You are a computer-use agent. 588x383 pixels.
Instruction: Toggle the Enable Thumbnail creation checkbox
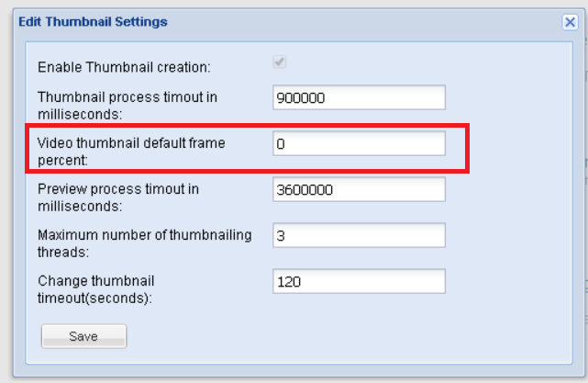(x=280, y=62)
